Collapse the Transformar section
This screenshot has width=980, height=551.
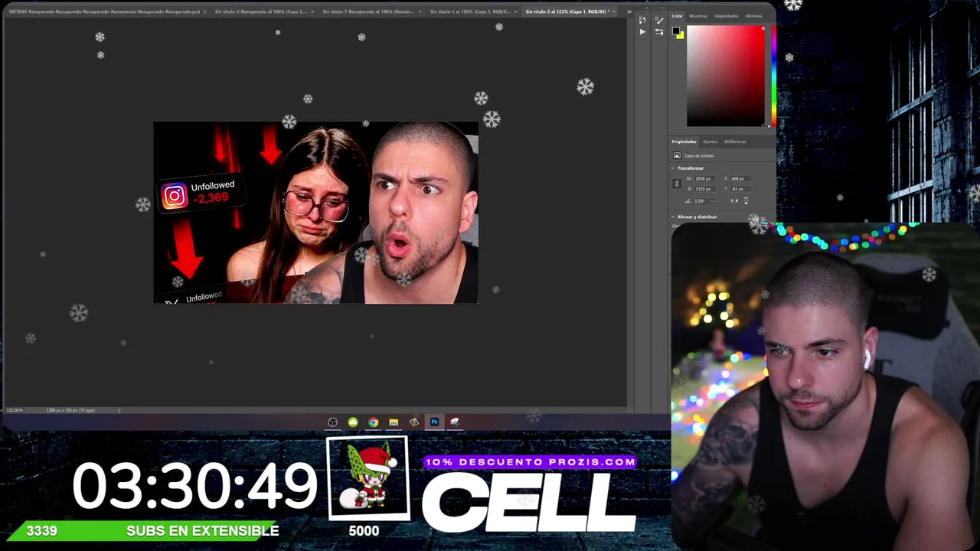674,168
